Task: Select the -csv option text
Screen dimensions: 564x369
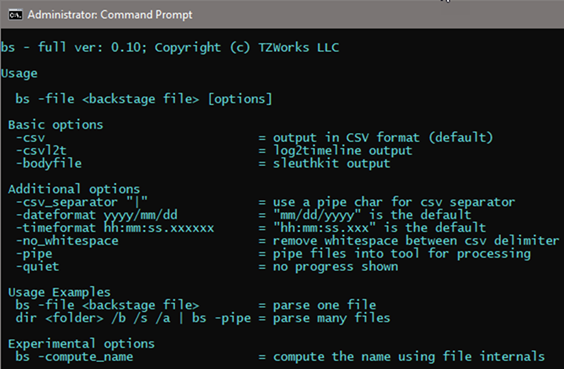Action: 31,138
